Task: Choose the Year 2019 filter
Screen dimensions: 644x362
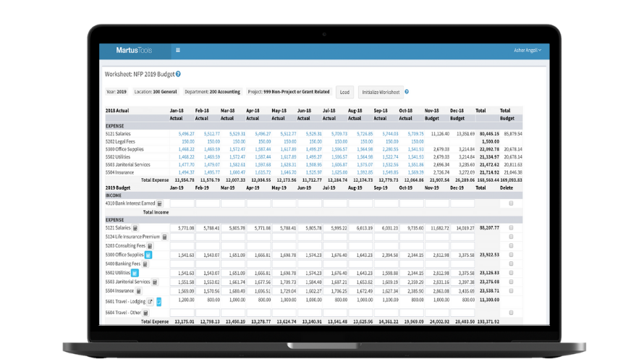Action: (116, 92)
